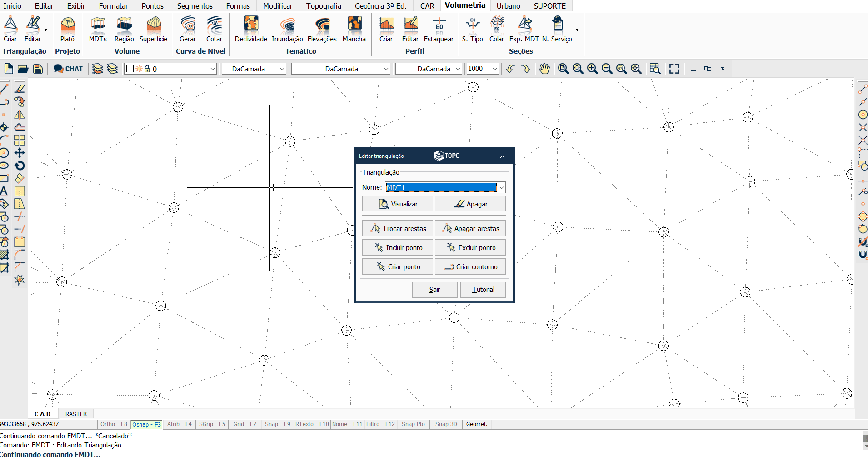This screenshot has width=868, height=457.
Task: Toggle Ortho - F8 mode
Action: coord(114,424)
